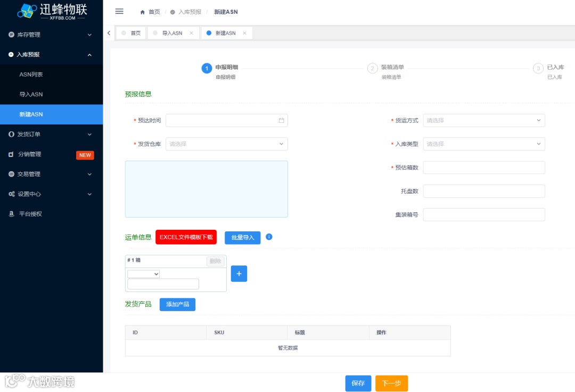Focus the 预达时间 date field
The height and width of the screenshot is (392, 575).
227,121
